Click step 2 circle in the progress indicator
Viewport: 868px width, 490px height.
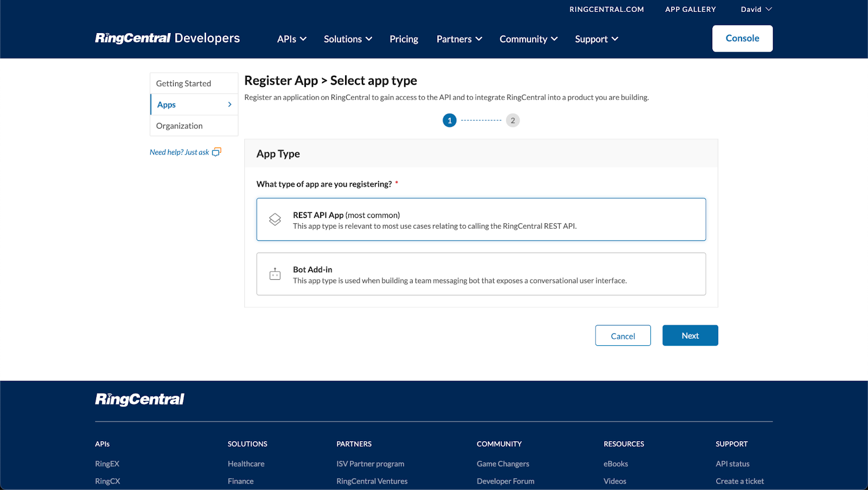click(x=513, y=120)
